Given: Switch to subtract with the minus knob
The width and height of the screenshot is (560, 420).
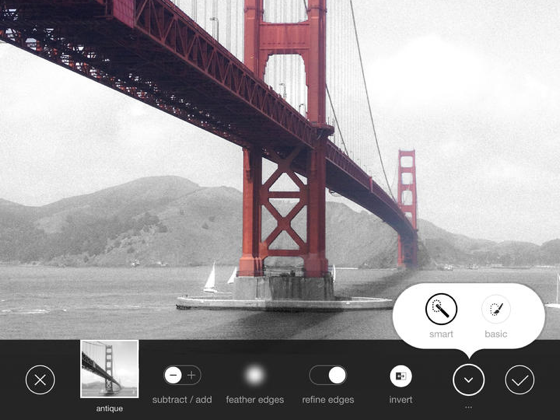Looking at the screenshot, I should pyautogui.click(x=173, y=375).
